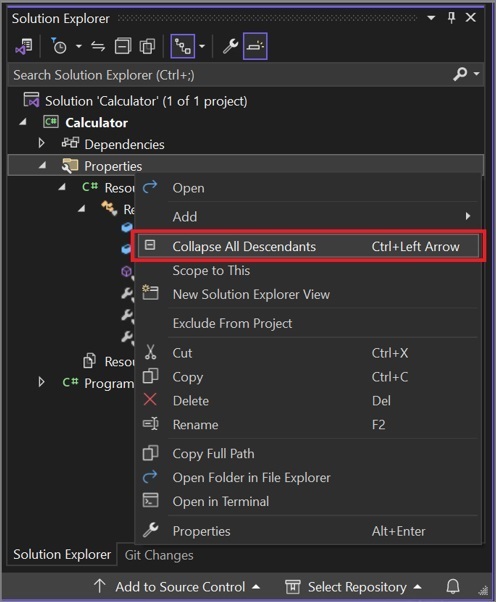Choose Open from context menu
496x602 pixels.
(x=308, y=188)
